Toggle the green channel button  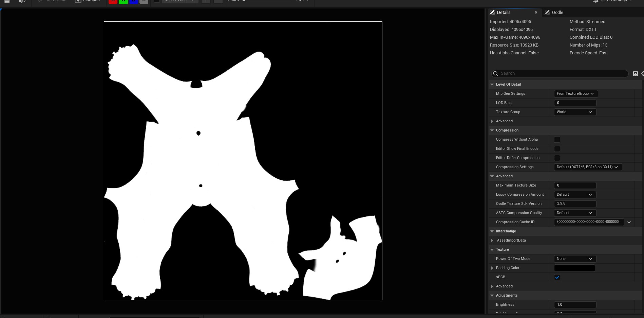pyautogui.click(x=123, y=1)
